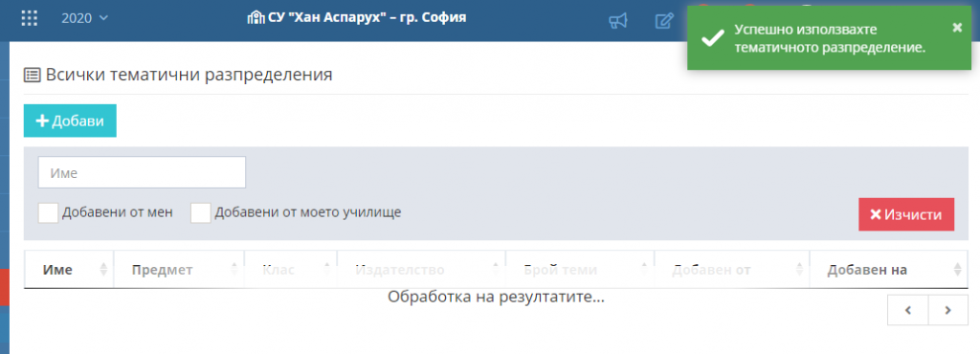Click the 'Добави' add button
980x354 pixels.
[x=70, y=121]
